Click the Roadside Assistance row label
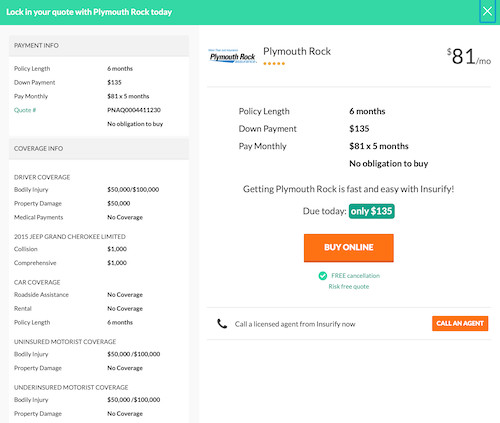This screenshot has height=423, width=500. 41,295
